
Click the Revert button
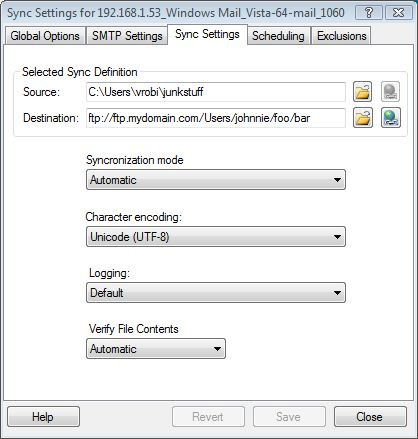coord(208,417)
